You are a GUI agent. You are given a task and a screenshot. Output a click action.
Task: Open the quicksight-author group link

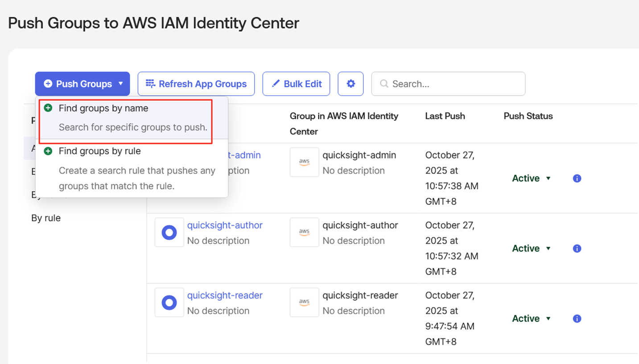pyautogui.click(x=225, y=225)
